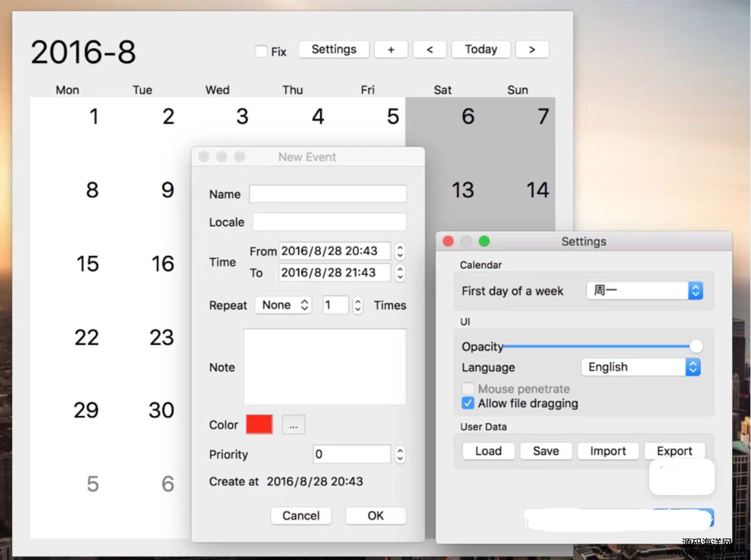751x560 pixels.
Task: Select day 8 in the calendar
Action: (x=92, y=190)
